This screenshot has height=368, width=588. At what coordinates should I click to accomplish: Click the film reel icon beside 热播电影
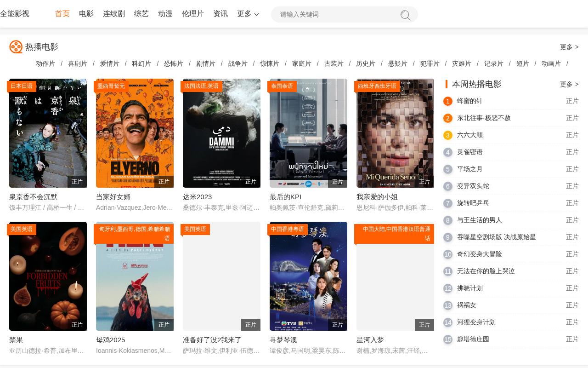point(16,47)
